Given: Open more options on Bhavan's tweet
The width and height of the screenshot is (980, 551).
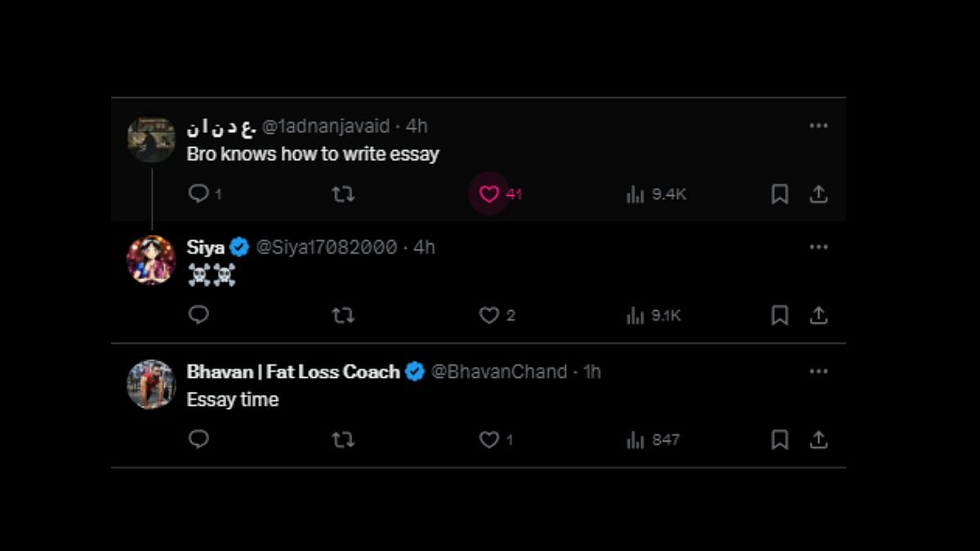Looking at the screenshot, I should [x=818, y=371].
